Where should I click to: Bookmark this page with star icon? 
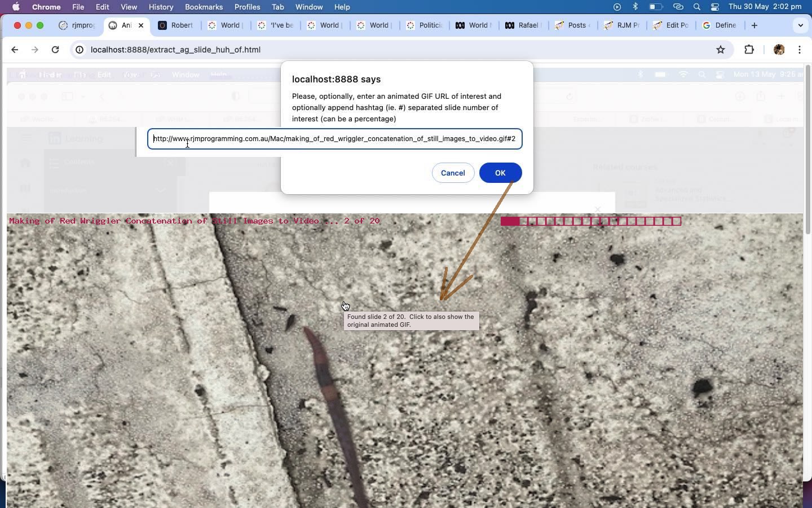click(x=721, y=50)
